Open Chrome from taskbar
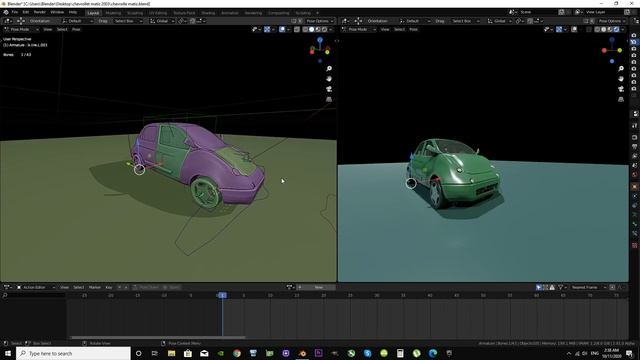Viewport: 640px width, 360px height. (x=237, y=353)
